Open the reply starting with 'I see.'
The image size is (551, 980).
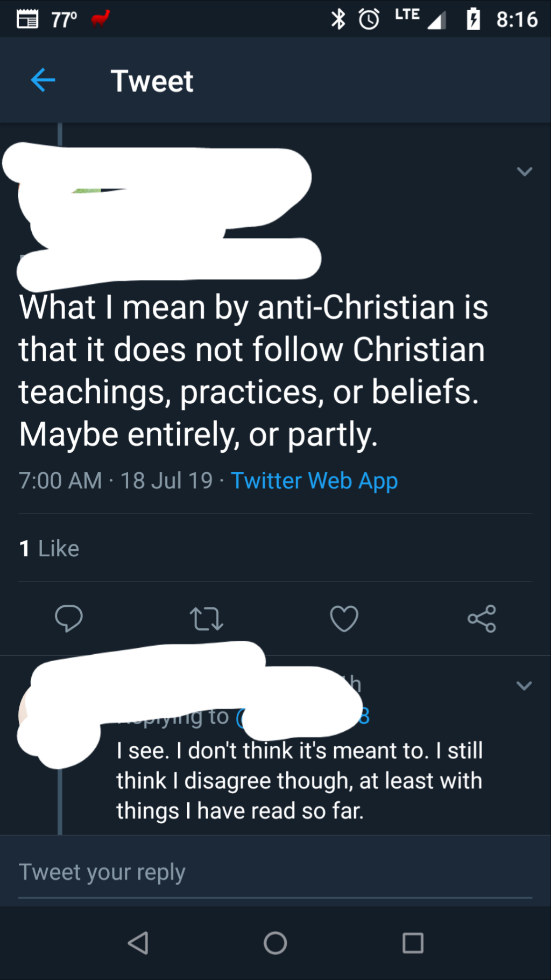pos(299,781)
